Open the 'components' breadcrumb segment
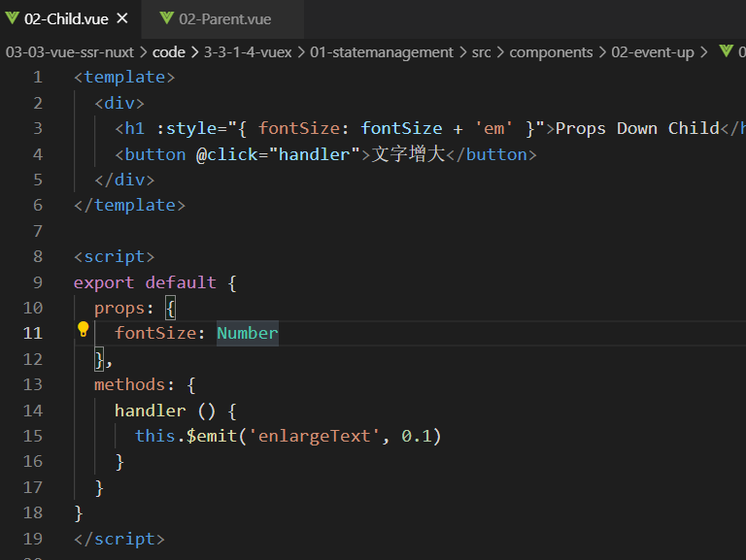Screen dimensions: 746x560 551,52
